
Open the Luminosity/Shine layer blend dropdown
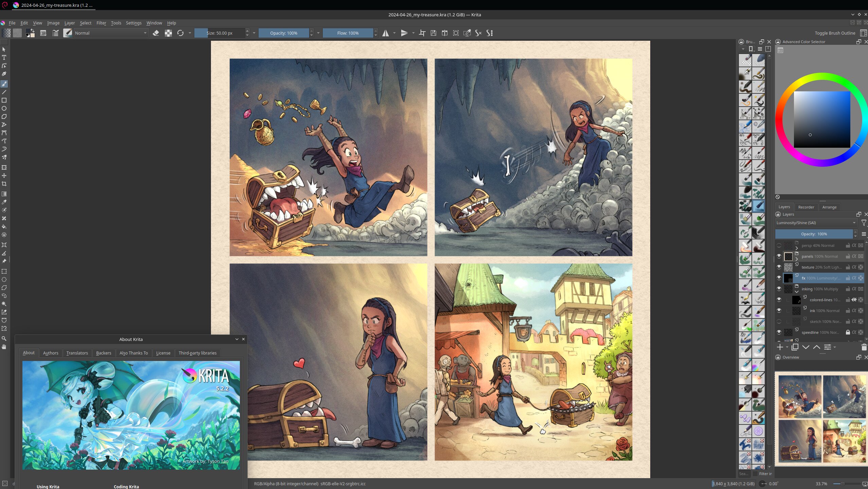(816, 223)
